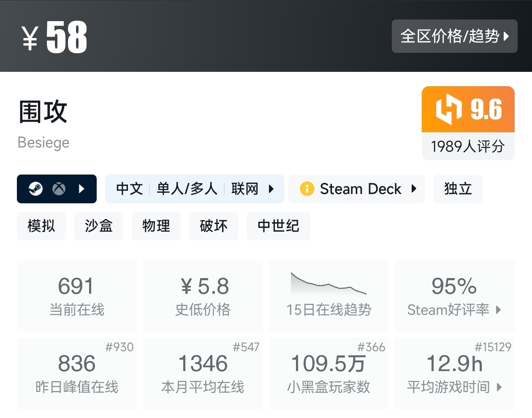532x418 pixels.
Task: Click the Heybox logo in the 9.6 rating badge
Action: tap(448, 109)
